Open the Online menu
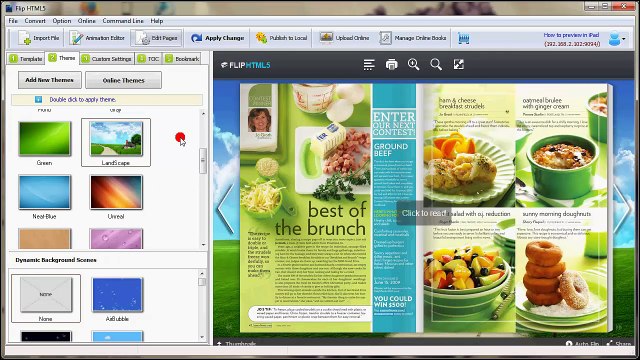This screenshot has height=360, width=640. tap(87, 21)
